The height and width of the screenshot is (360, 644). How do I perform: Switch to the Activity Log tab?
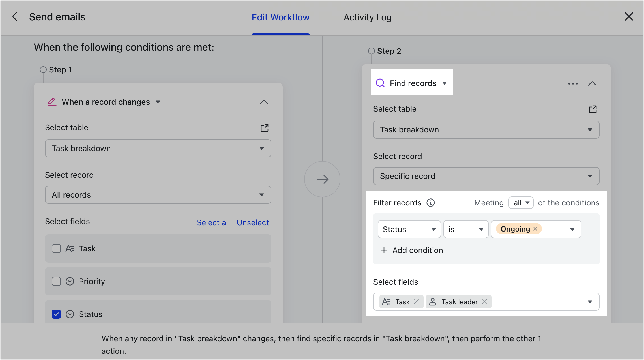click(367, 17)
